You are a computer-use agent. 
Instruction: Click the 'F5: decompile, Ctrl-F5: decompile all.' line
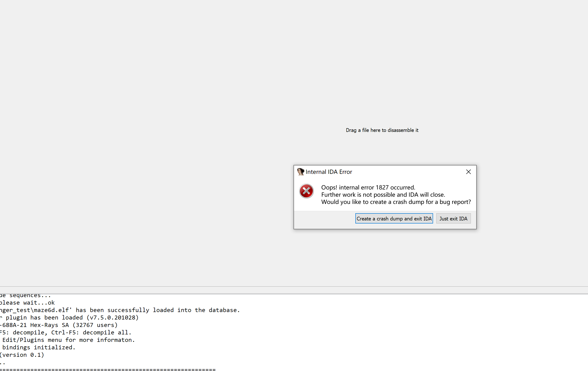tap(65, 333)
